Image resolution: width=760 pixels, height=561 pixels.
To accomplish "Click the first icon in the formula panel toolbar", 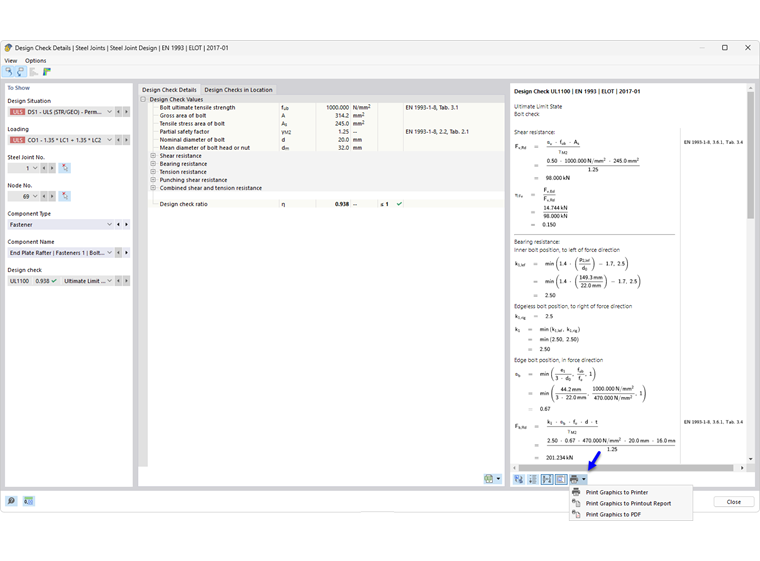I will (519, 479).
